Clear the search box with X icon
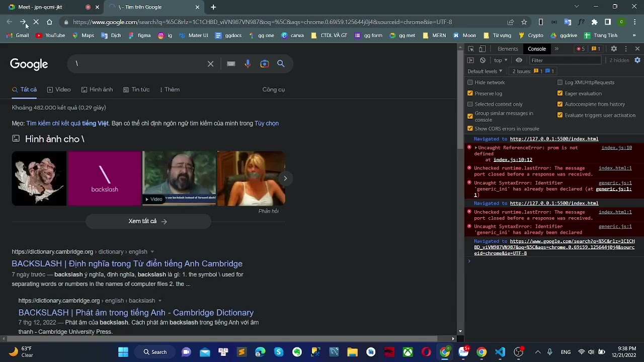644x362 pixels. click(x=211, y=64)
